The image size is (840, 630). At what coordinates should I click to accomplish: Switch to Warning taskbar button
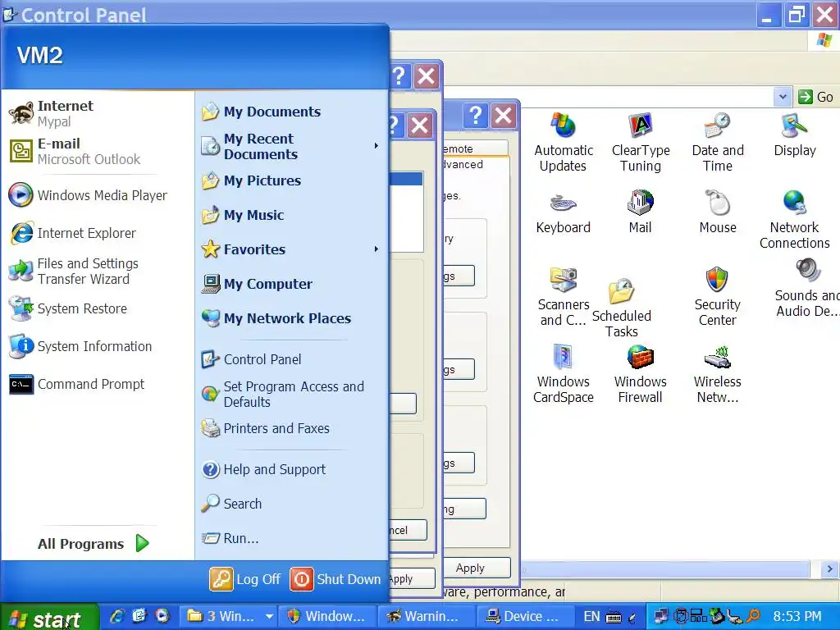[x=426, y=617]
